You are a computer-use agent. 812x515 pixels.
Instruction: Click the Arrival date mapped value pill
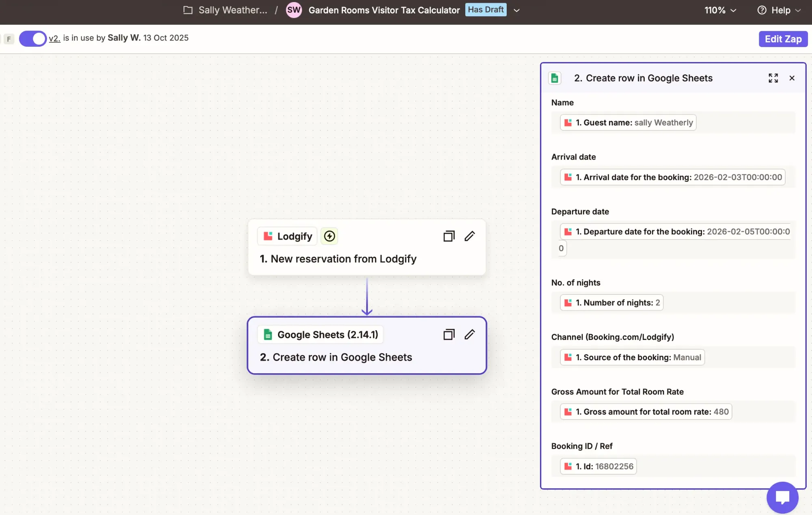[x=673, y=177]
